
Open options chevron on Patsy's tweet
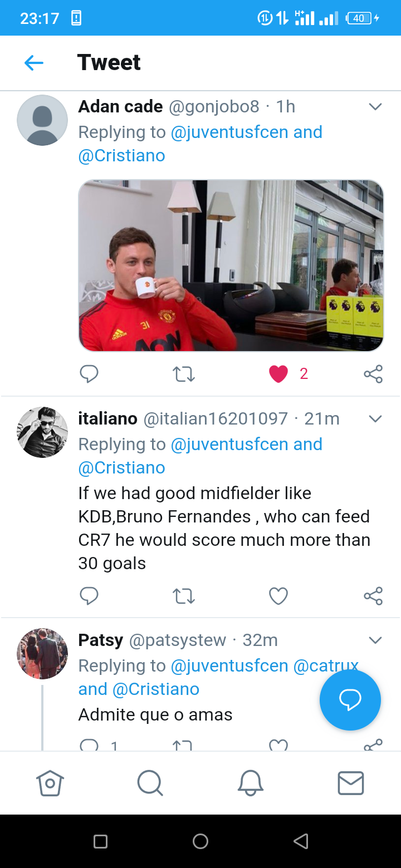[375, 640]
